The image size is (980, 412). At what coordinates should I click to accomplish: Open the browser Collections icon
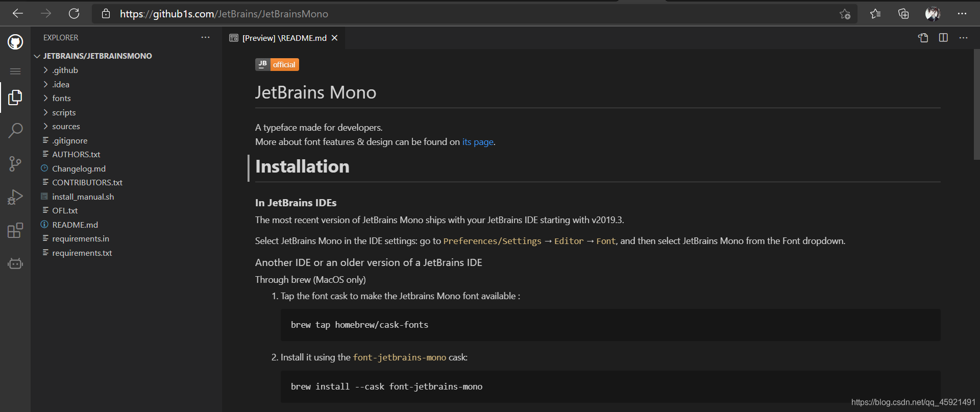[x=903, y=14]
